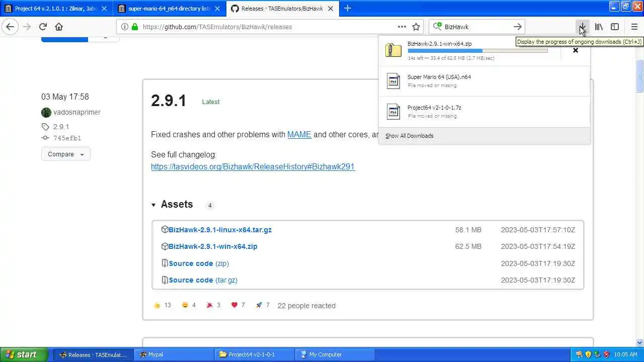
Task: Click the Project64 v2-1-0-1.7z download entry
Action: [x=485, y=111]
